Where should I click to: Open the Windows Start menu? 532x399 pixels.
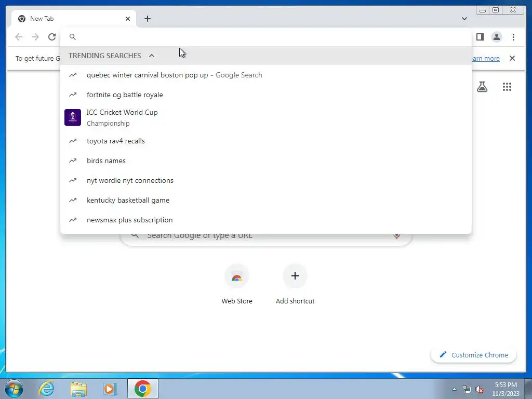tap(14, 389)
